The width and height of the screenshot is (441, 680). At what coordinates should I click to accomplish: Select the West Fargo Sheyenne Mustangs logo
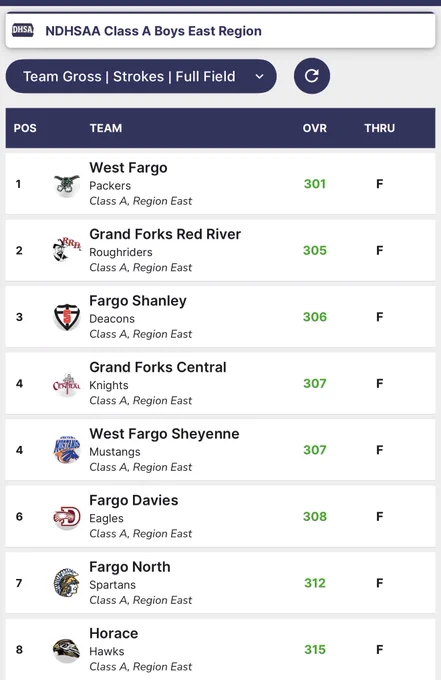(x=67, y=450)
